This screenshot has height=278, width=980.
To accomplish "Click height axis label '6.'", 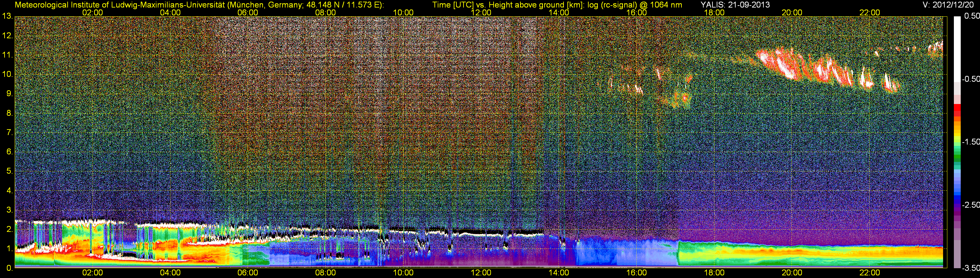I will (x=9, y=151).
